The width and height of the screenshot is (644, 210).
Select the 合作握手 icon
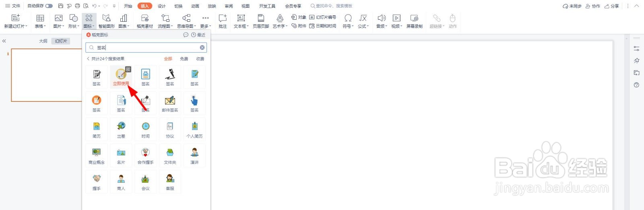(x=146, y=155)
